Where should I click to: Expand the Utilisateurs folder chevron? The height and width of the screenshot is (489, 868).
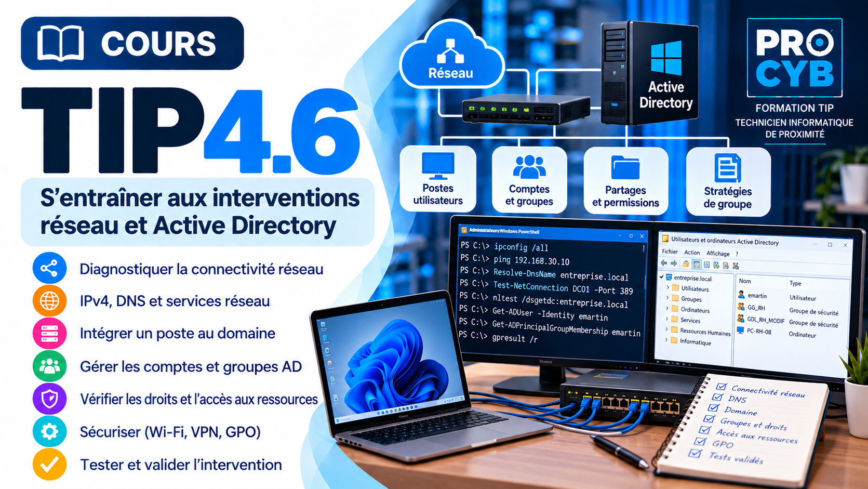click(x=667, y=287)
